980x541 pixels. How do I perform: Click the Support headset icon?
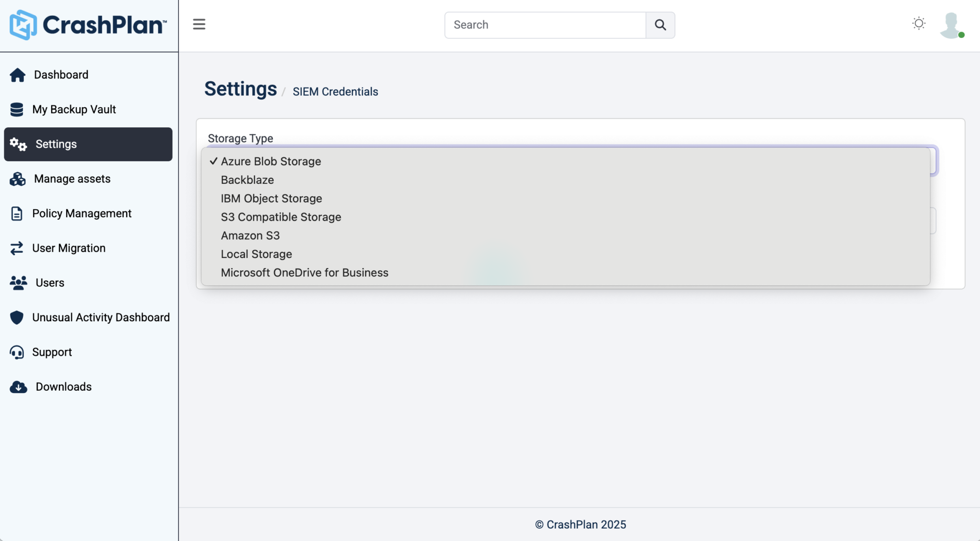point(17,352)
